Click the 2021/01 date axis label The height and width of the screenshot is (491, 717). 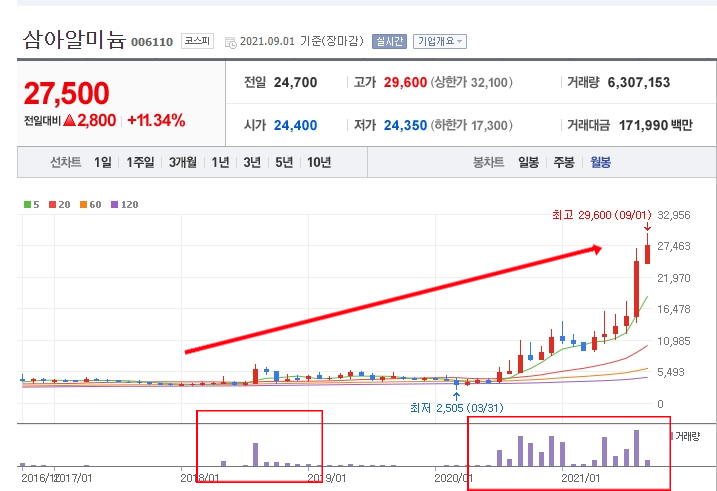[581, 478]
